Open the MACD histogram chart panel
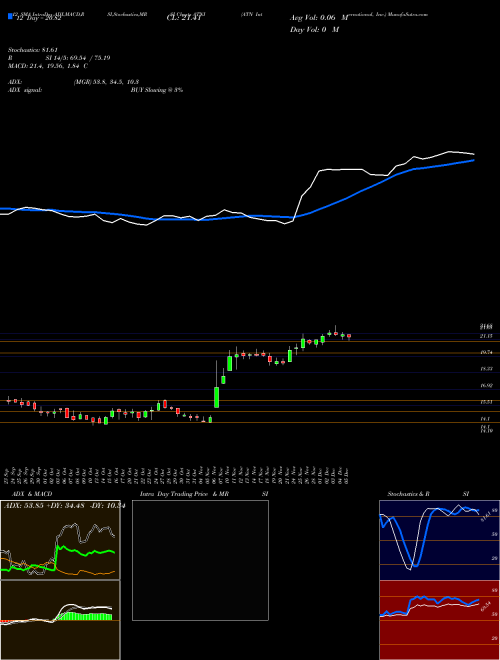500x660 pixels. [60, 620]
